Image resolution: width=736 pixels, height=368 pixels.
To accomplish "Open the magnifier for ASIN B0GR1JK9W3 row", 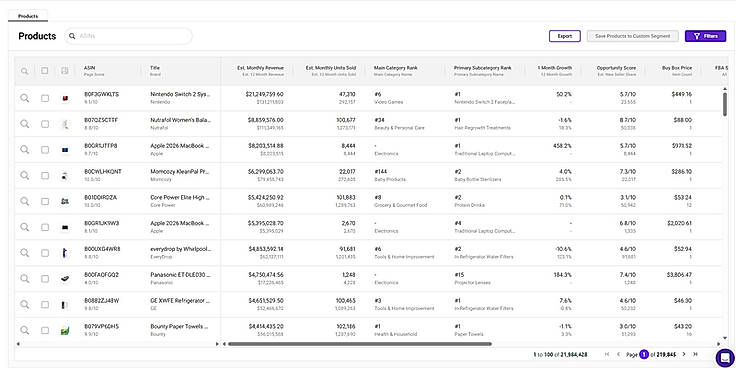I will 24,227.
